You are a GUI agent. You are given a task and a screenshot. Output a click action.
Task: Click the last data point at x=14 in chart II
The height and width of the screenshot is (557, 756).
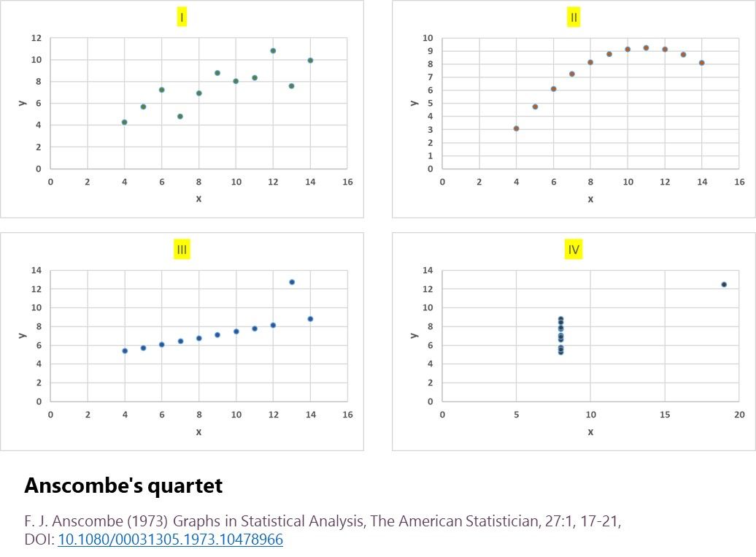tap(701, 63)
